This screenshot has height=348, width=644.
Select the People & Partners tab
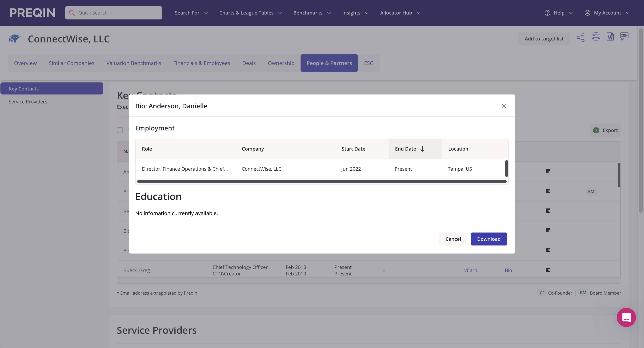point(329,63)
